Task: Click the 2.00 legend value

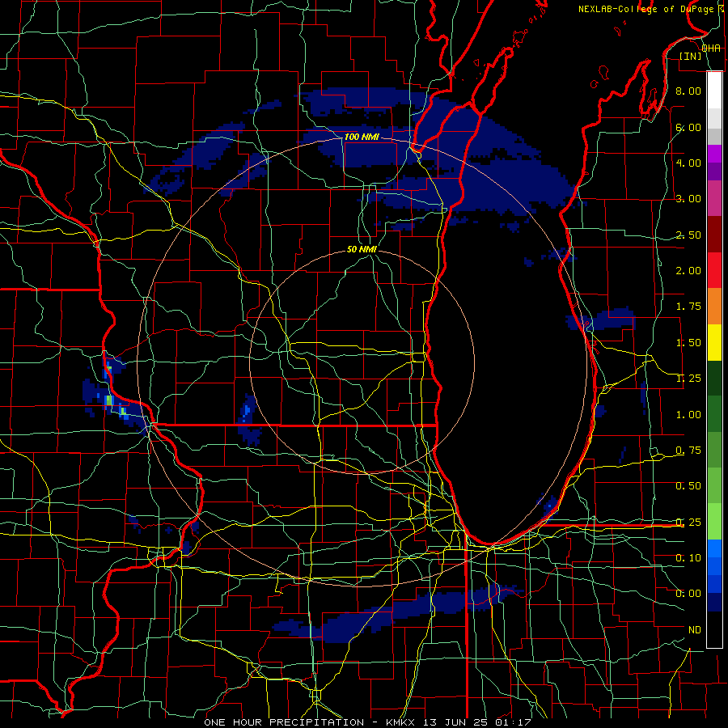Action: pyautogui.click(x=688, y=271)
